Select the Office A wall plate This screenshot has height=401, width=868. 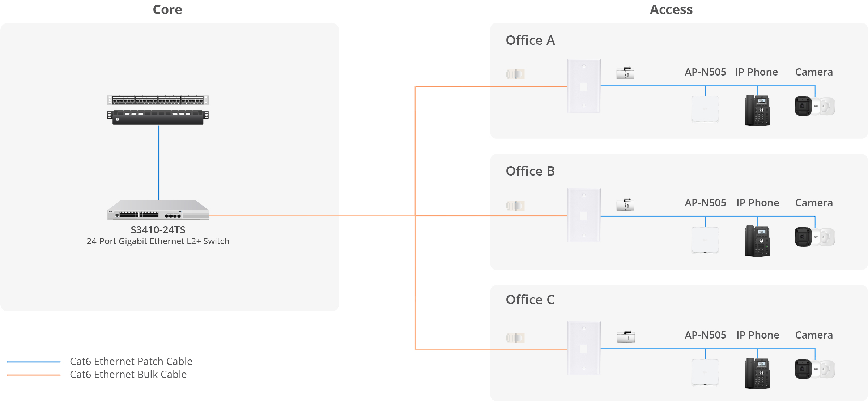pos(584,86)
